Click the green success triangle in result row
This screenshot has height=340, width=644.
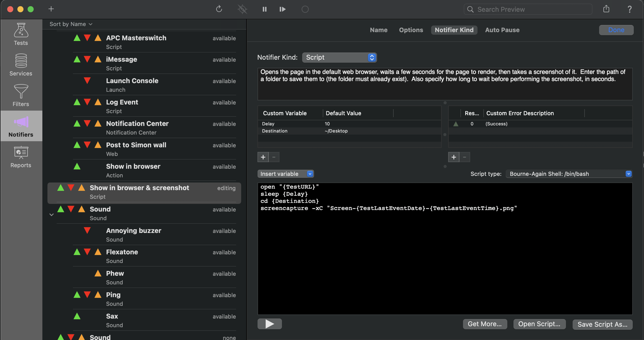455,124
